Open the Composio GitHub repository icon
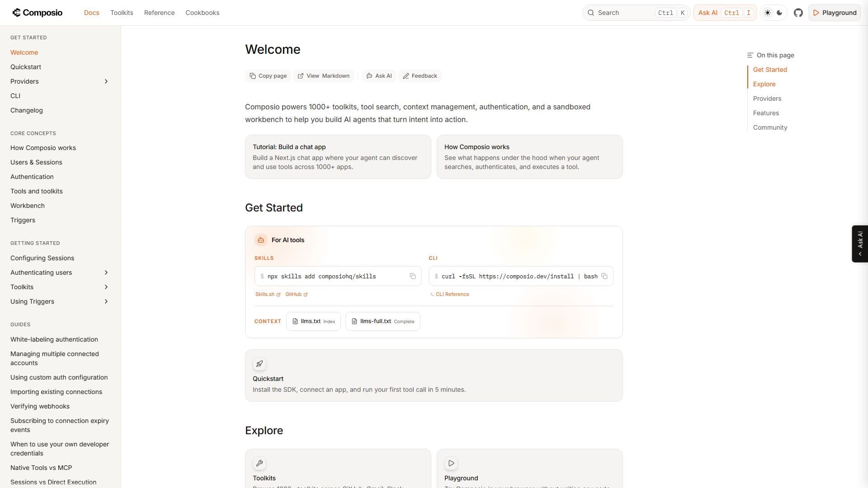This screenshot has width=868, height=488. pos(798,13)
